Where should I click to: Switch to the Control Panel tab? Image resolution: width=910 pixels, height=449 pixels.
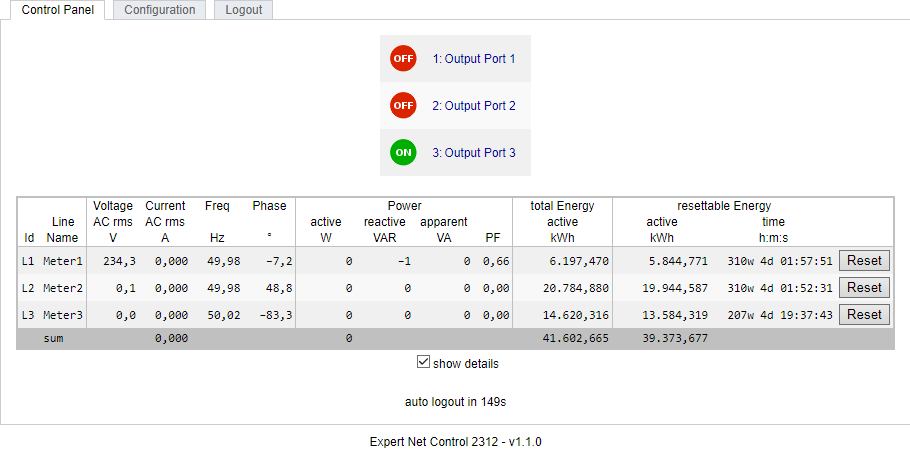coord(57,10)
